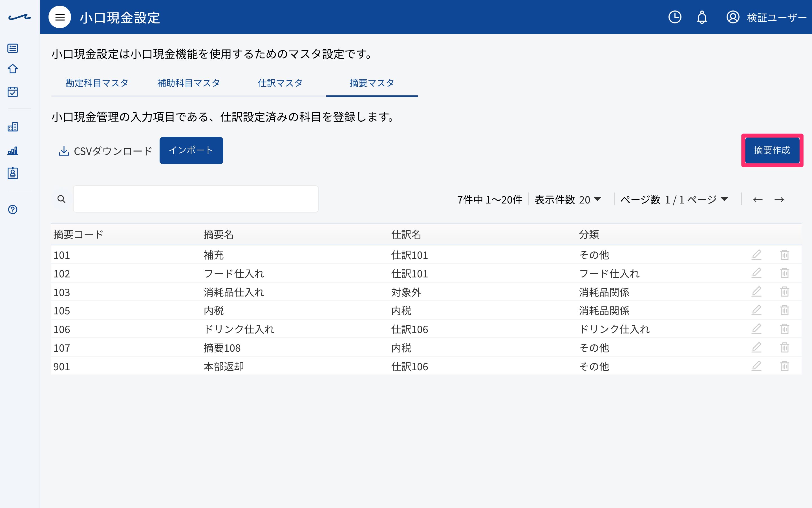Image resolution: width=812 pixels, height=508 pixels.
Task: Go to previous page with left arrow
Action: tap(758, 200)
